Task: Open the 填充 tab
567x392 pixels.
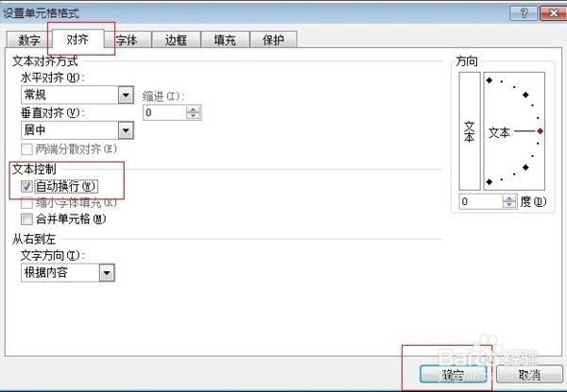Action: pyautogui.click(x=225, y=40)
